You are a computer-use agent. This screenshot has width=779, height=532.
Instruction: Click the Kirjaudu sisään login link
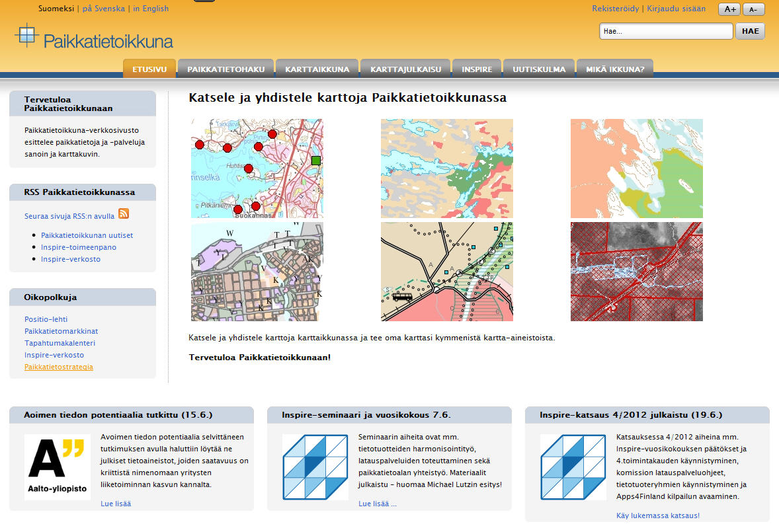pos(675,9)
